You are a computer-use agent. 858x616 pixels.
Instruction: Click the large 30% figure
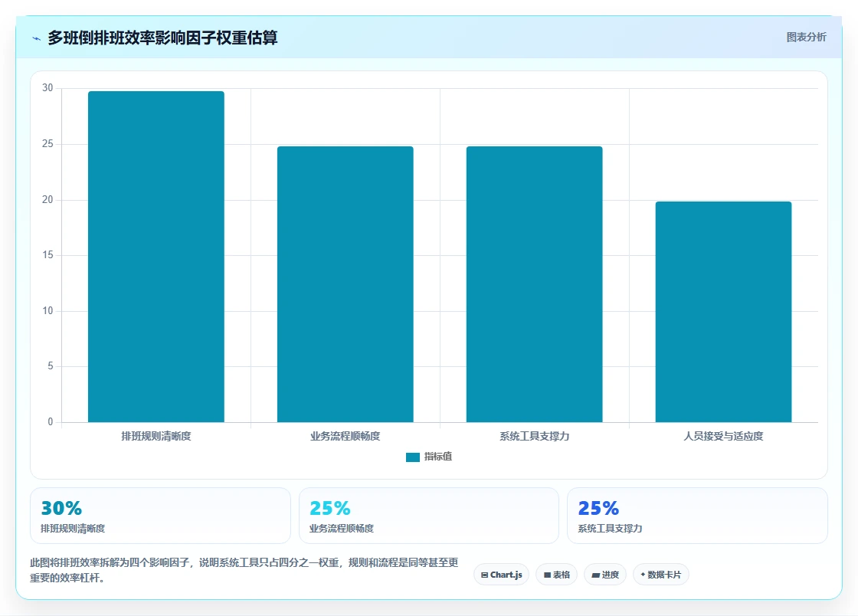click(x=61, y=508)
